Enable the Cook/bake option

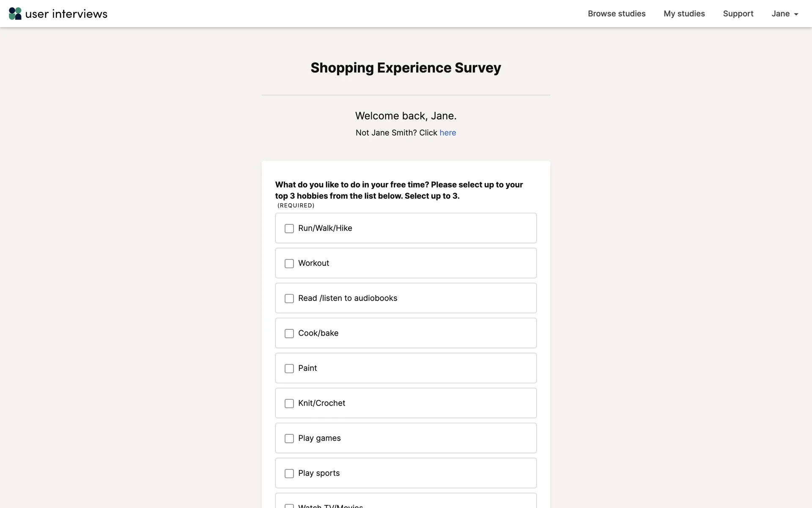(289, 334)
